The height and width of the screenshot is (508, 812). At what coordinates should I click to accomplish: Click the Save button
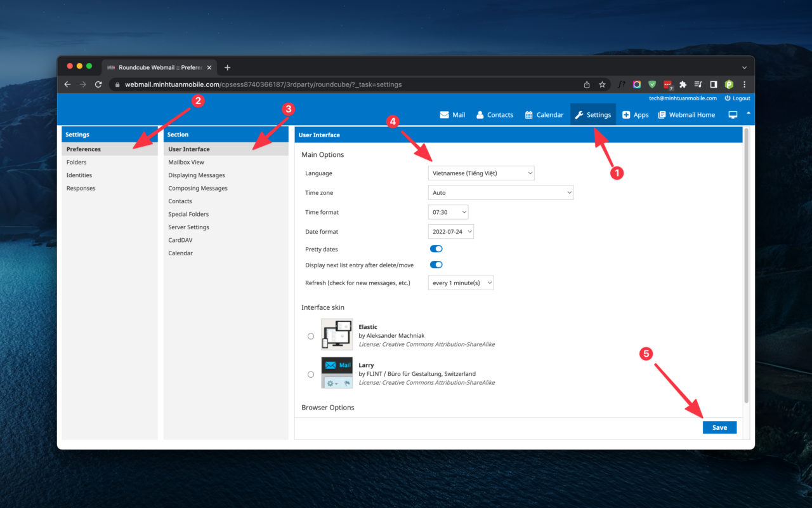pyautogui.click(x=719, y=427)
